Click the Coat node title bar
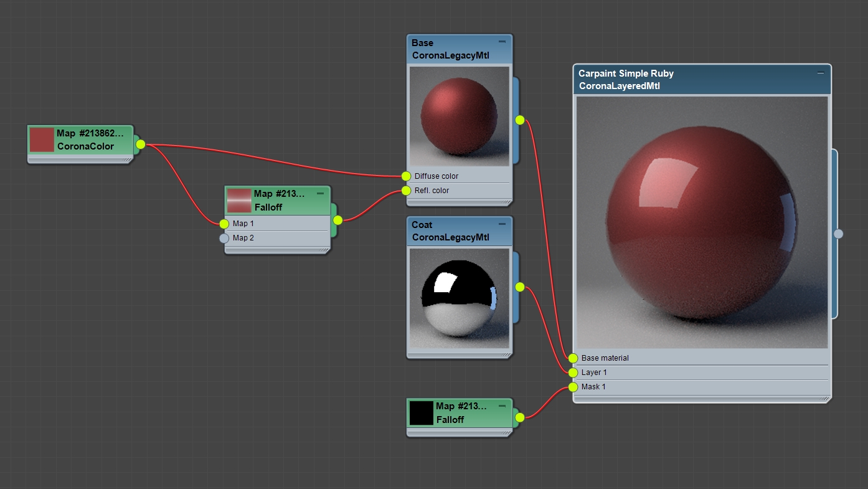Screen dimensions: 868x489 (x=460, y=231)
